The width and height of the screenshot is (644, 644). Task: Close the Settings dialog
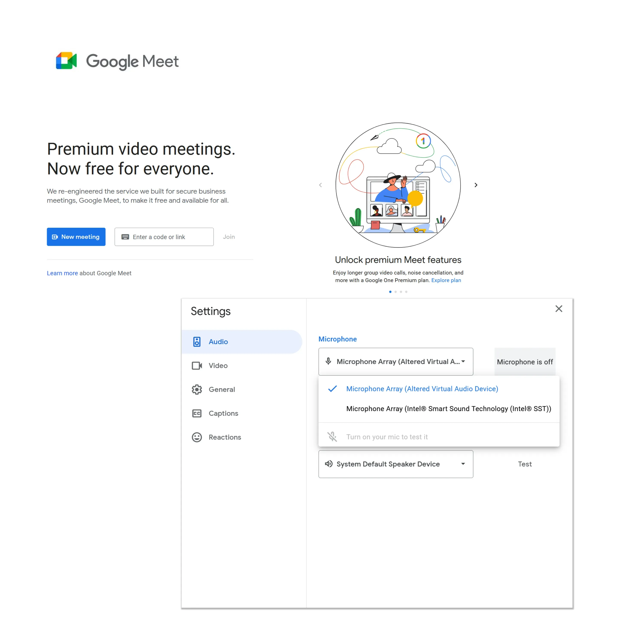pos(559,309)
